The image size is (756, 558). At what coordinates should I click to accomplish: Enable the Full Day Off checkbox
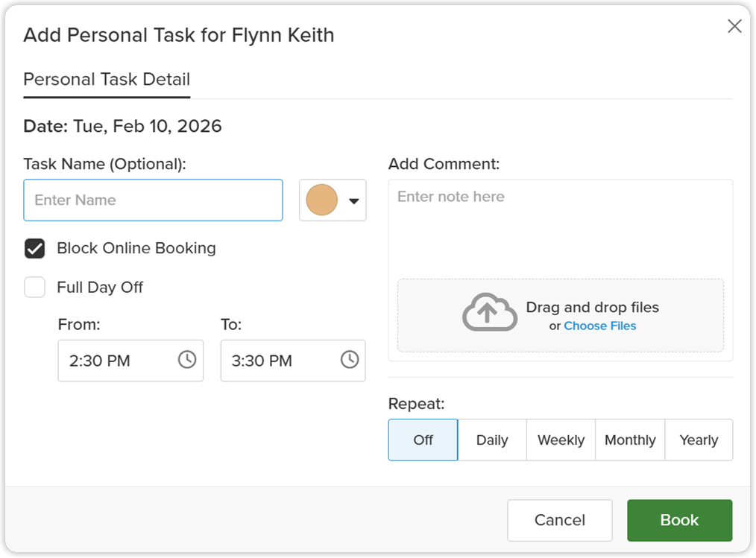pyautogui.click(x=35, y=287)
